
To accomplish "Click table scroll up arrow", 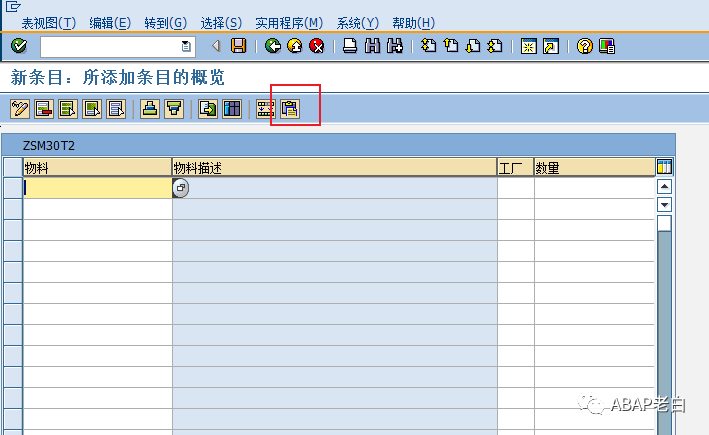I will coord(664,186).
